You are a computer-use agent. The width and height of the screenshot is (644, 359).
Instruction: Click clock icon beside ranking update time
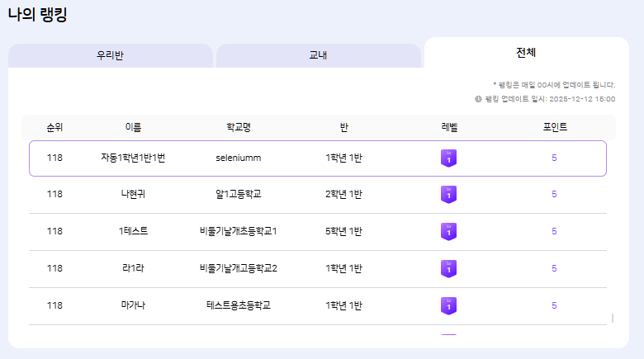[479, 98]
